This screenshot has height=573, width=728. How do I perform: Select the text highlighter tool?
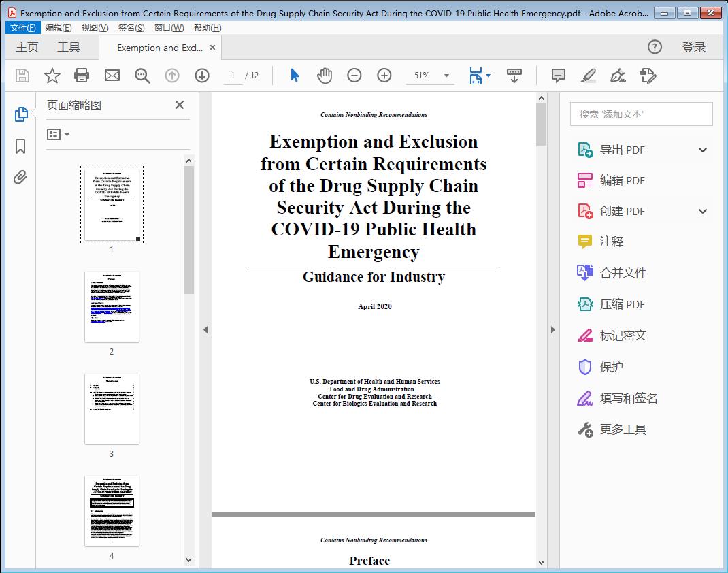588,76
